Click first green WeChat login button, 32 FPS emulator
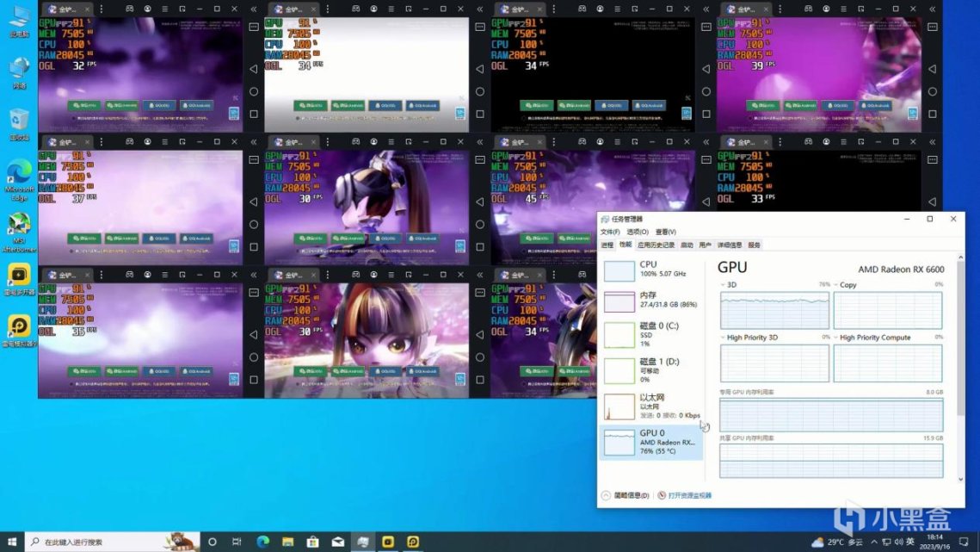The image size is (980, 552). coord(84,105)
